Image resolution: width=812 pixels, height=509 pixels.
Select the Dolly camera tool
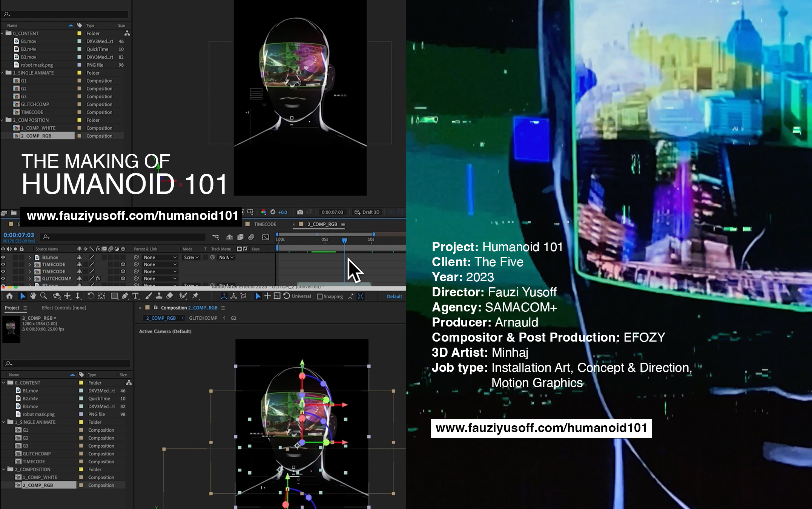[78, 296]
